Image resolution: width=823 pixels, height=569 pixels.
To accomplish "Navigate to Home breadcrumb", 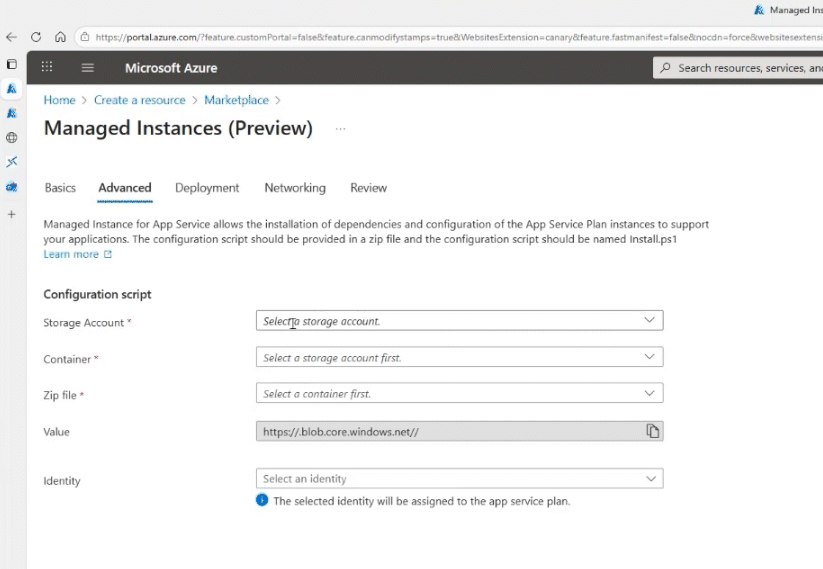I will (59, 100).
